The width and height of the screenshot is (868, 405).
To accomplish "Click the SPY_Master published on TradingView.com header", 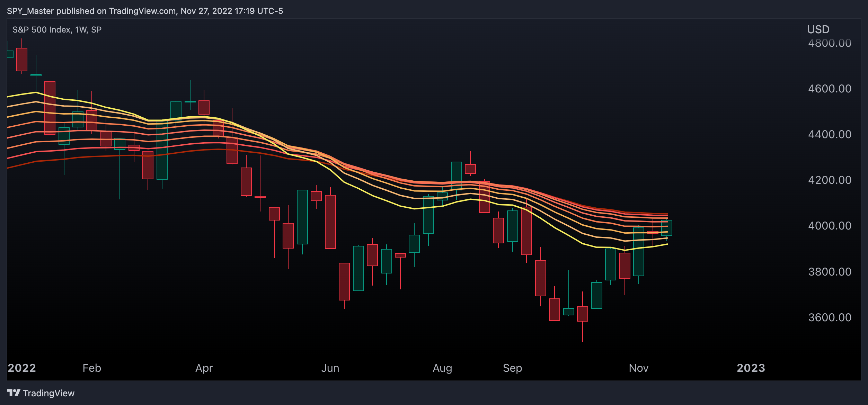I will pos(145,11).
